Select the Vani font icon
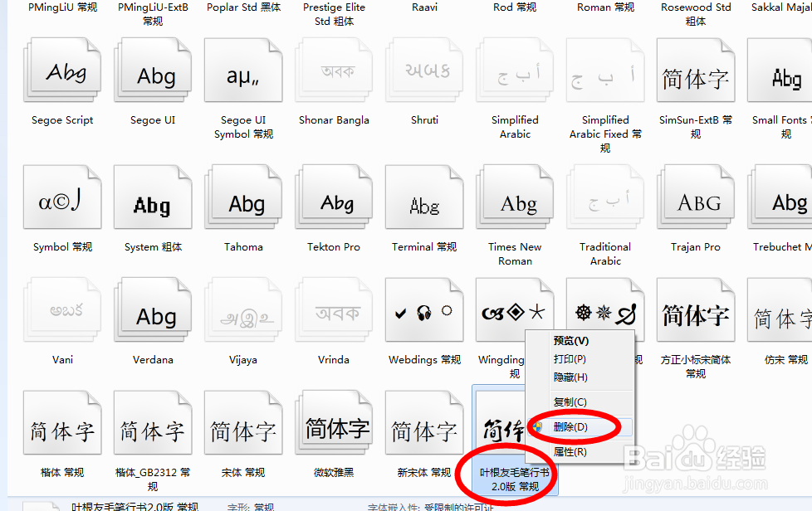812x511 pixels. coord(62,309)
